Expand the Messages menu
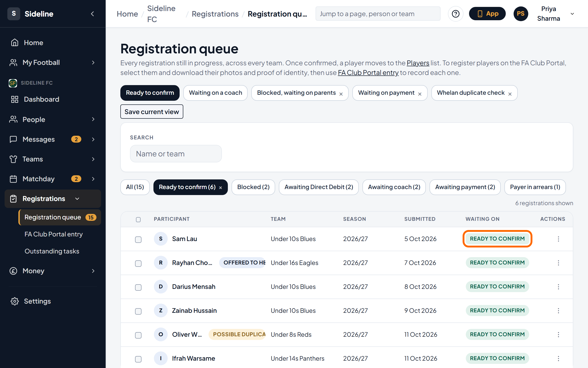 pos(93,139)
